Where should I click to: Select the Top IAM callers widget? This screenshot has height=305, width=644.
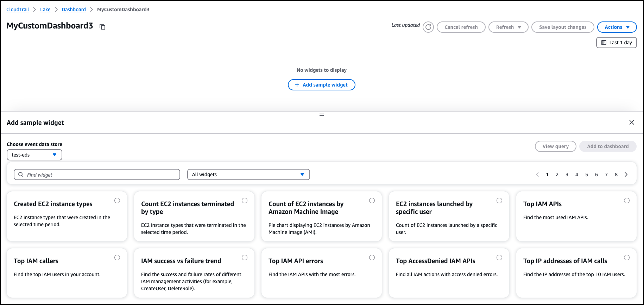pos(117,258)
